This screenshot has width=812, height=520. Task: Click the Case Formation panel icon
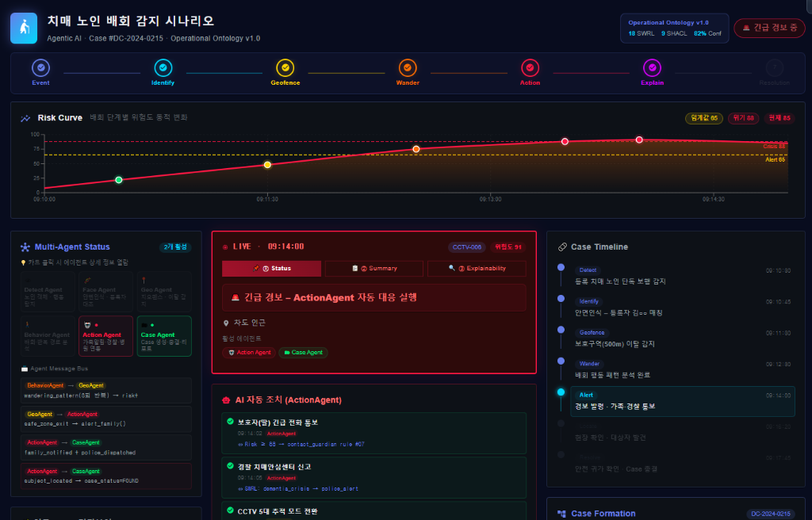pyautogui.click(x=562, y=514)
